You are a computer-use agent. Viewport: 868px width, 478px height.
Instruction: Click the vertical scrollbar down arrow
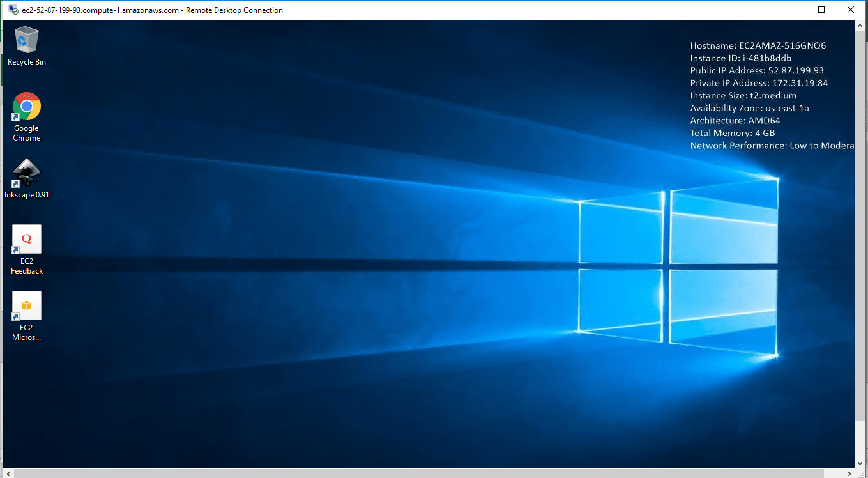click(860, 462)
